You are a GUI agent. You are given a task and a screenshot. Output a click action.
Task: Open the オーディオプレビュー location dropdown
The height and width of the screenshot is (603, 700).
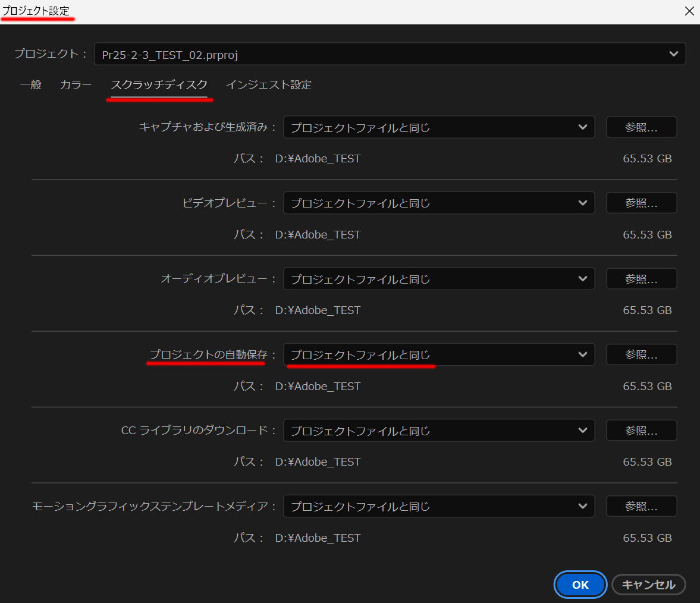439,278
